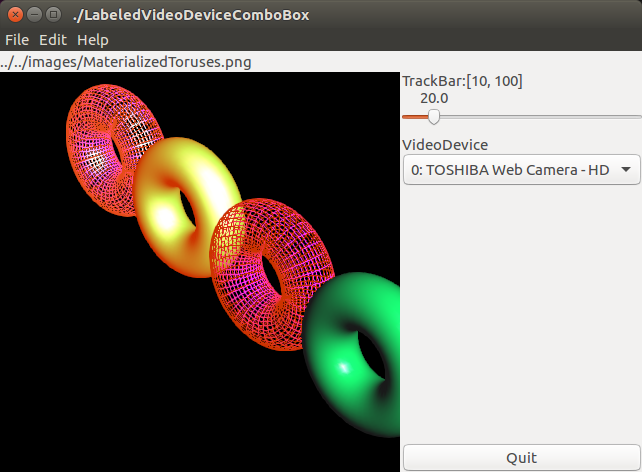Open the Edit menu
The height and width of the screenshot is (472, 642).
[x=53, y=40]
